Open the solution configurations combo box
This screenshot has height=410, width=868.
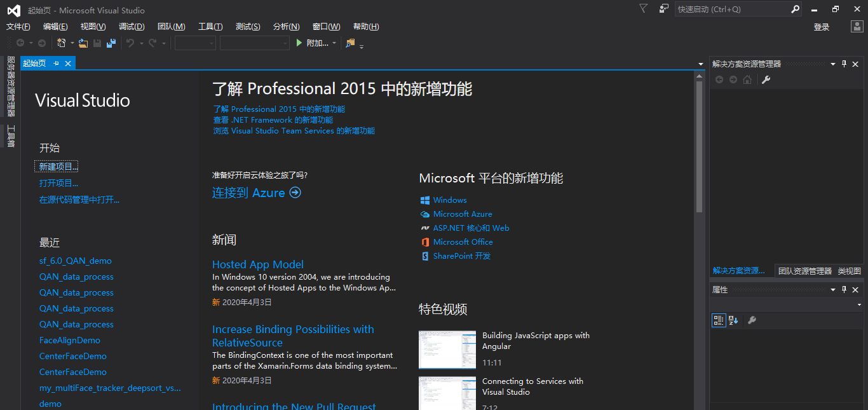point(195,43)
